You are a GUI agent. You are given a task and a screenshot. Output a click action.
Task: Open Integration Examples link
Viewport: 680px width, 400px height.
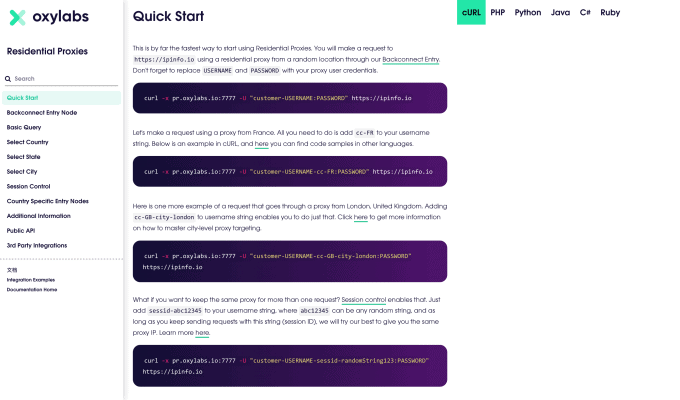pyautogui.click(x=31, y=280)
